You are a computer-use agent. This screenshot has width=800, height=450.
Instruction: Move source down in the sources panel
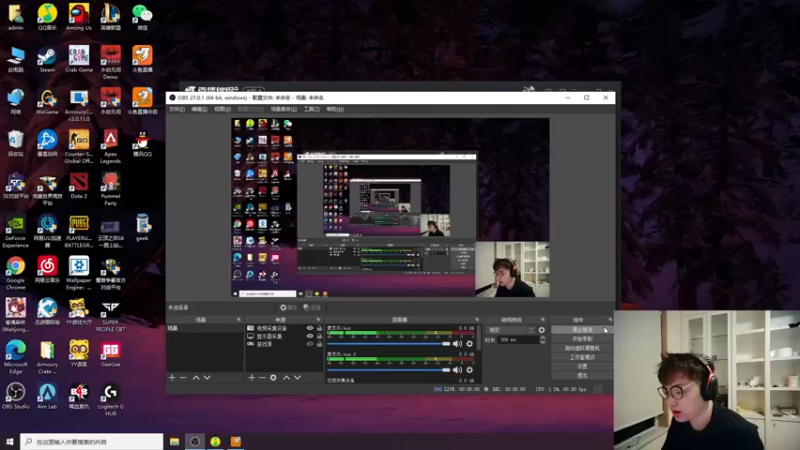pos(297,378)
